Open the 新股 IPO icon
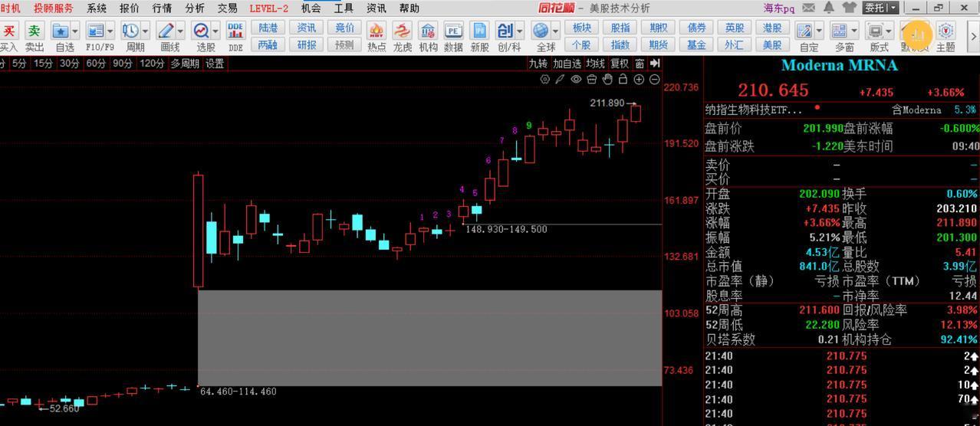 tap(479, 31)
